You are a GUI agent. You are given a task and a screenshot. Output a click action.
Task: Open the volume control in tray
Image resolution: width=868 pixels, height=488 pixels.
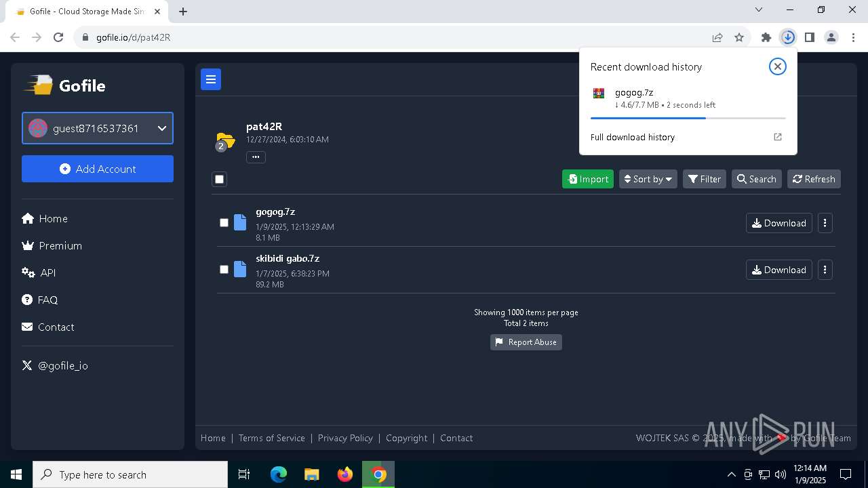pyautogui.click(x=780, y=474)
